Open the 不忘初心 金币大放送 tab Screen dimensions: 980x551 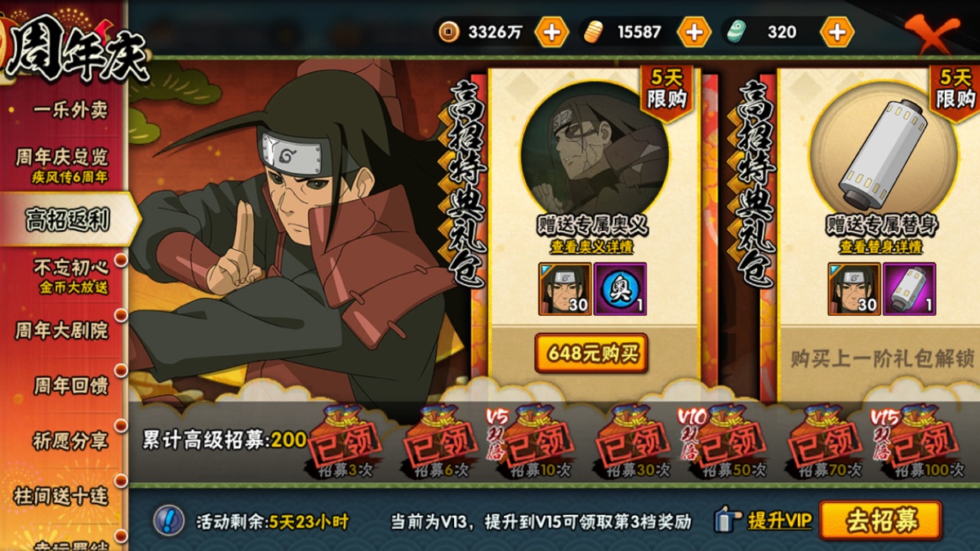click(70, 276)
